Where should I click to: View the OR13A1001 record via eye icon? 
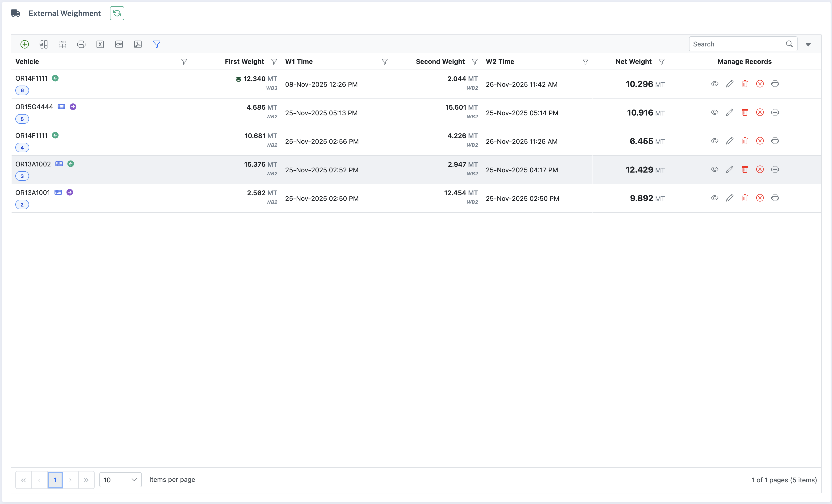click(714, 198)
